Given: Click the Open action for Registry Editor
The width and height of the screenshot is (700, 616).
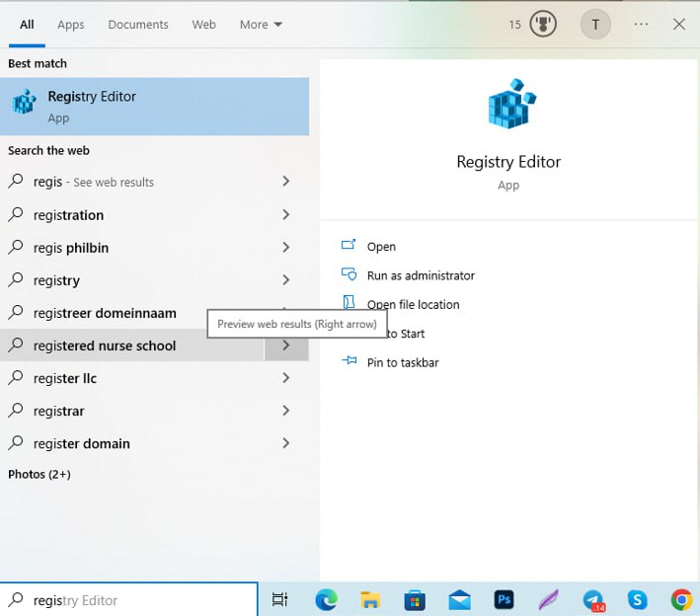Looking at the screenshot, I should pos(381,247).
